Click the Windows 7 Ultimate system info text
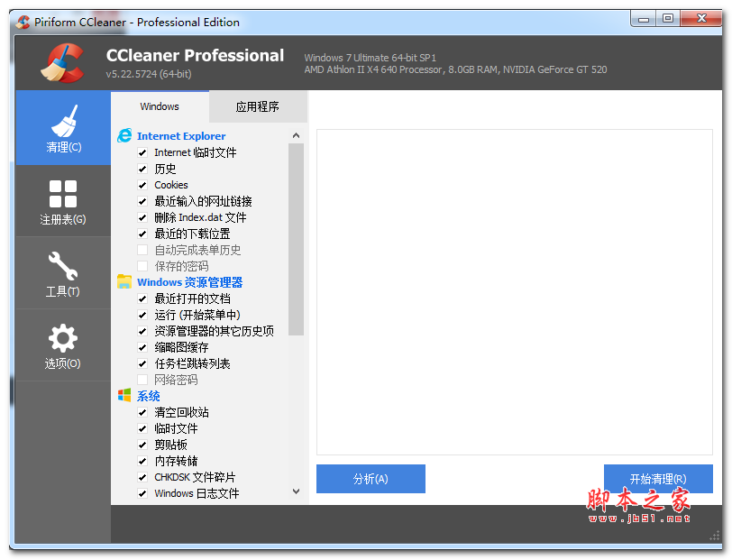Viewport: 732px width, 560px height. point(371,58)
